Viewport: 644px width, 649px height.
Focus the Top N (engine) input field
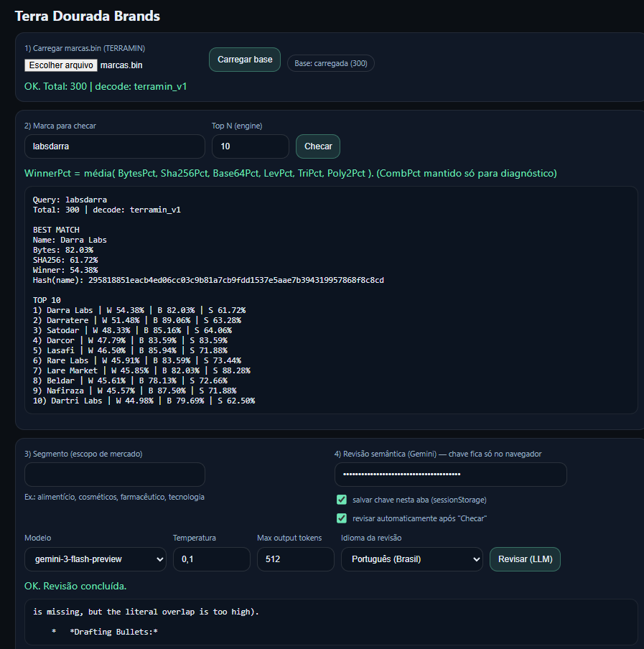click(x=251, y=146)
